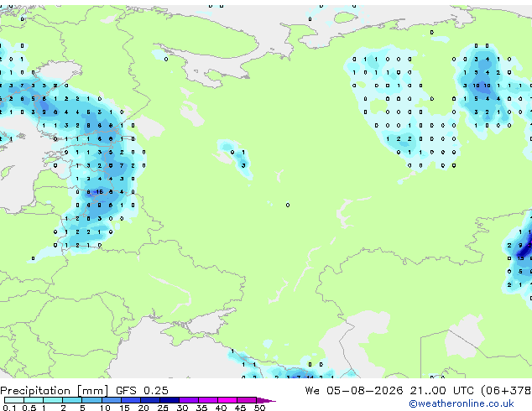Viewport: 532px width, 411px height.
Task: Click the legend label '10'
Action: (105, 408)
